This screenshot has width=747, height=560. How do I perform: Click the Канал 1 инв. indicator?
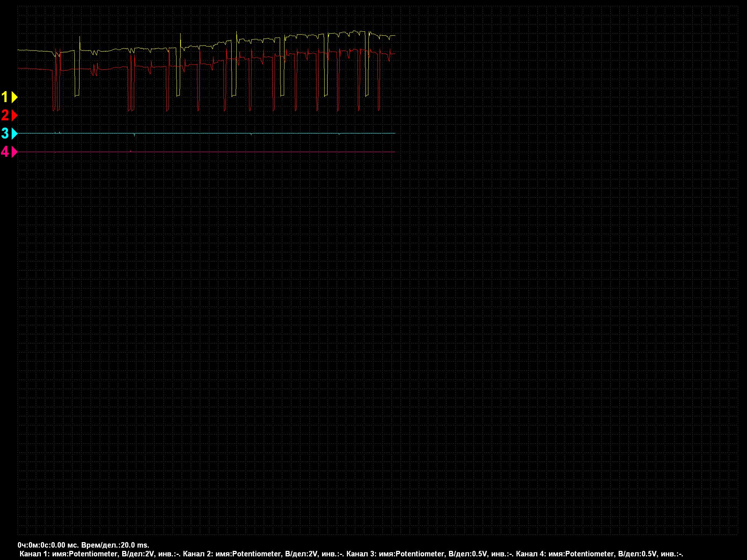coord(170,555)
